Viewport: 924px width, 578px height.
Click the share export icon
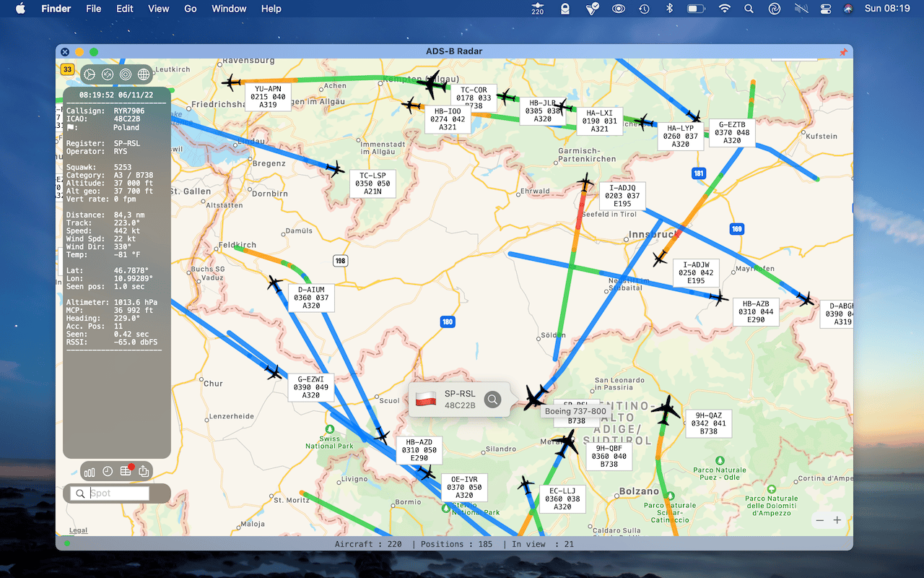(x=144, y=472)
